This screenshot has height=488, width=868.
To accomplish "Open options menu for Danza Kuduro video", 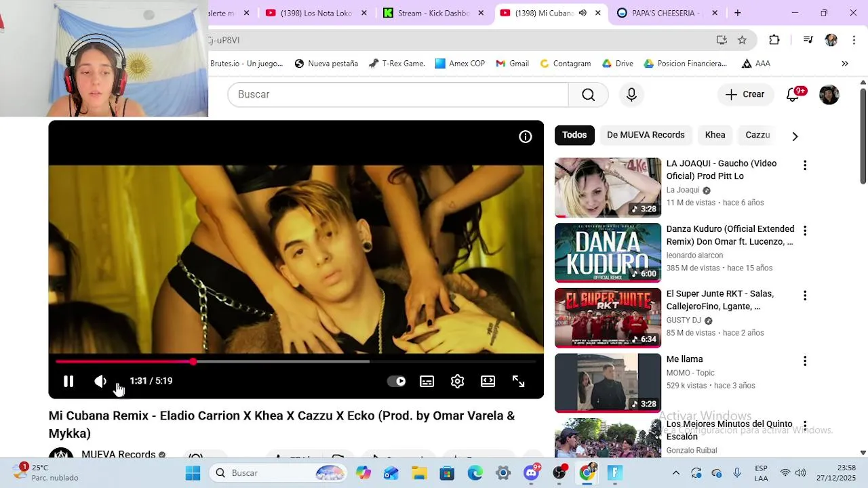I will pyautogui.click(x=805, y=230).
